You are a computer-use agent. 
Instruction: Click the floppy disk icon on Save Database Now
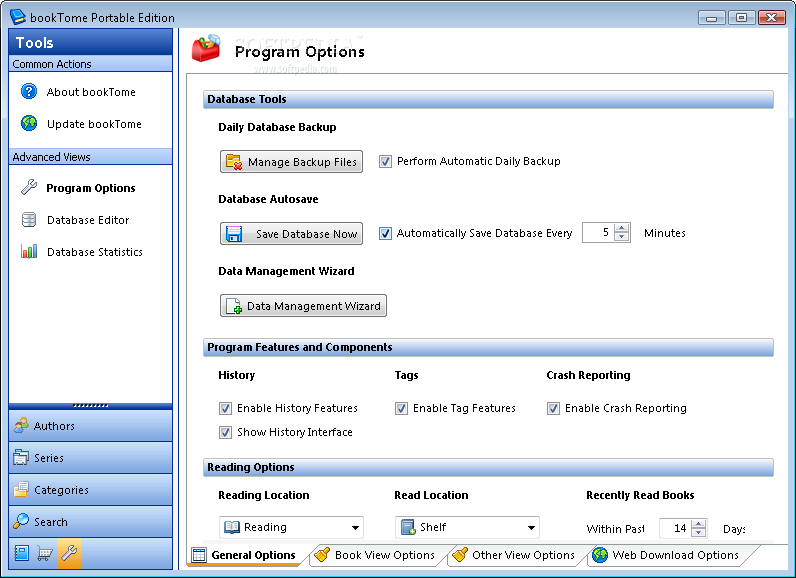(234, 233)
